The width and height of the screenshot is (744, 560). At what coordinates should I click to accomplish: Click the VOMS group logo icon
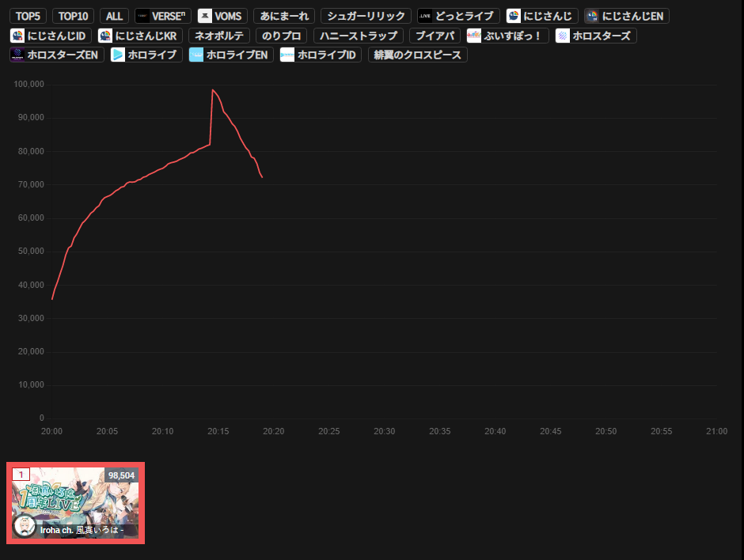click(205, 16)
